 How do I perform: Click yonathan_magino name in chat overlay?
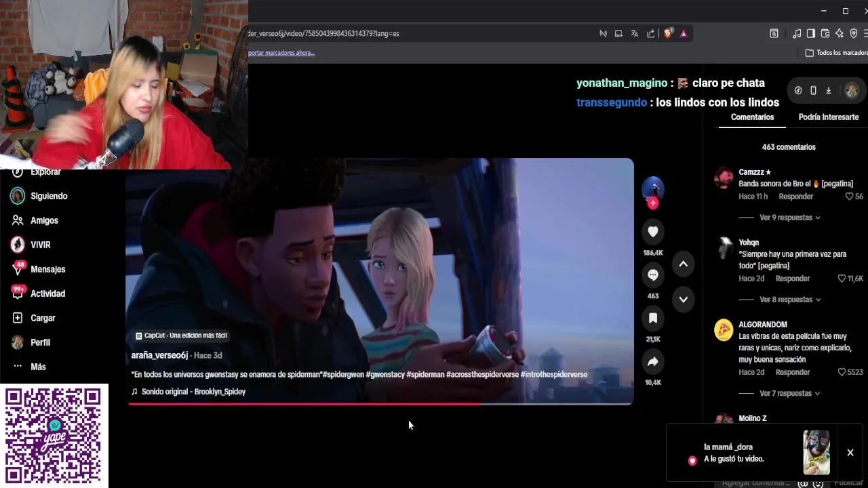coord(622,83)
